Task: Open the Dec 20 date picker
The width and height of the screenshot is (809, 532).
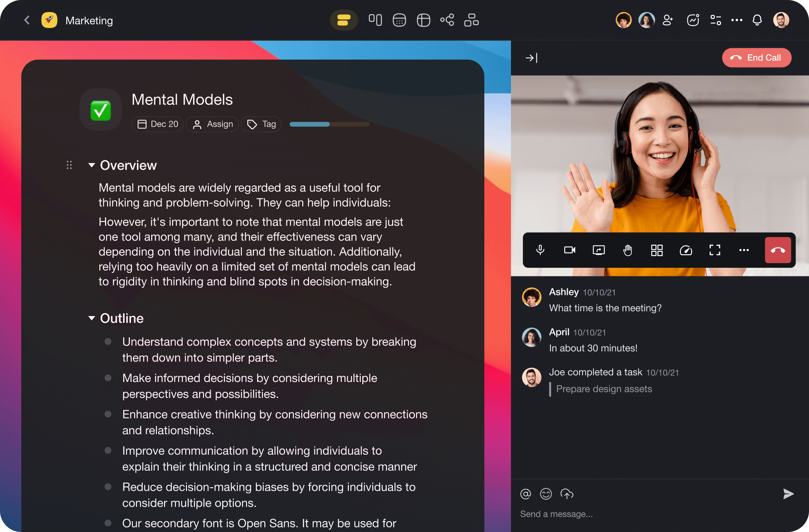Action: pos(157,124)
